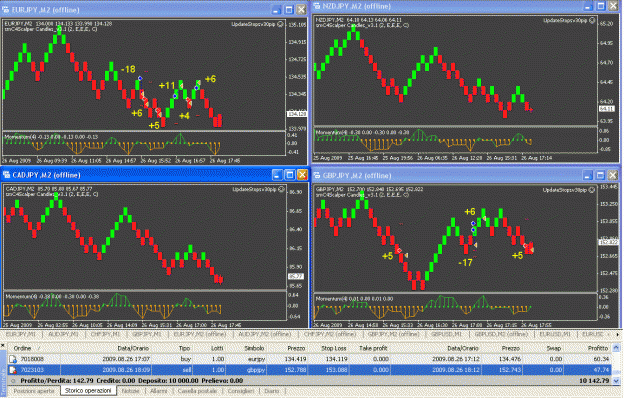The width and height of the screenshot is (625, 398).
Task: Open the CHFJPY,M2 (offline) chart tab
Action: 329,335
